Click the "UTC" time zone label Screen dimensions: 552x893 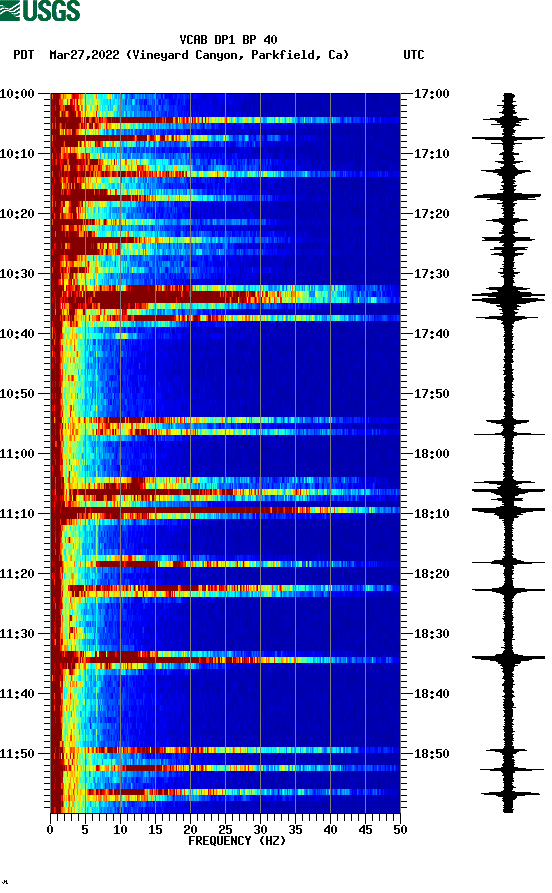[414, 55]
